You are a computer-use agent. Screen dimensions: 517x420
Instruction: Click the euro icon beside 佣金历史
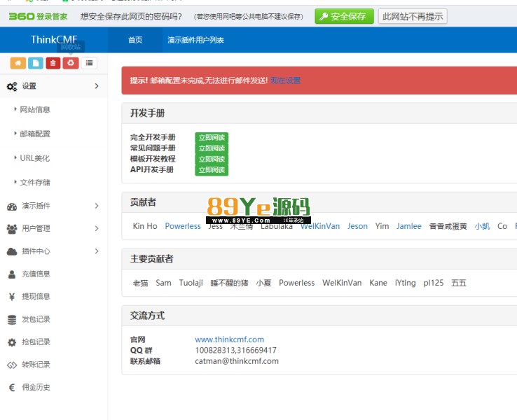[12, 388]
